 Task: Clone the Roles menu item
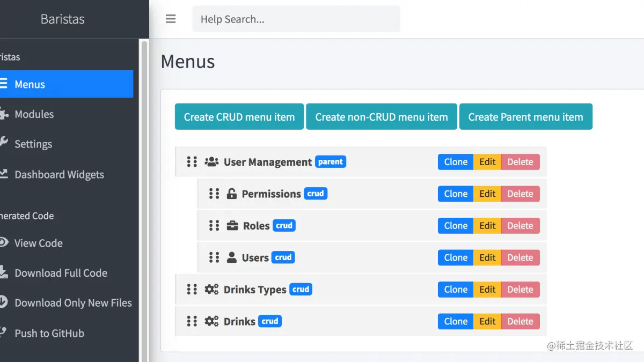point(455,225)
